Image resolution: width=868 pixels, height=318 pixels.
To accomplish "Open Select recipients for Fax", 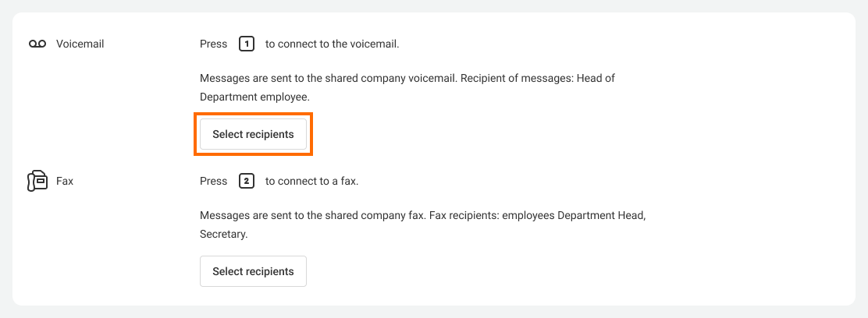I will click(253, 271).
